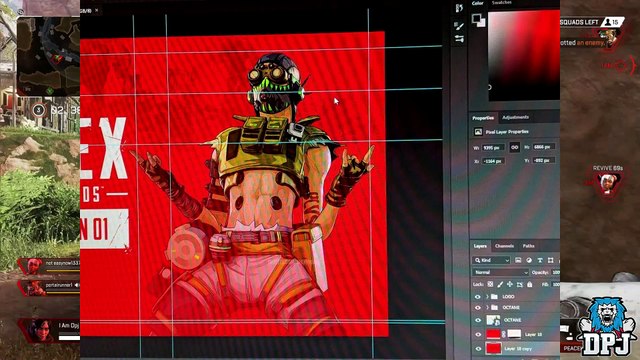The width and height of the screenshot is (640, 360).
Task: Click the Y position input field
Action: click(x=544, y=160)
